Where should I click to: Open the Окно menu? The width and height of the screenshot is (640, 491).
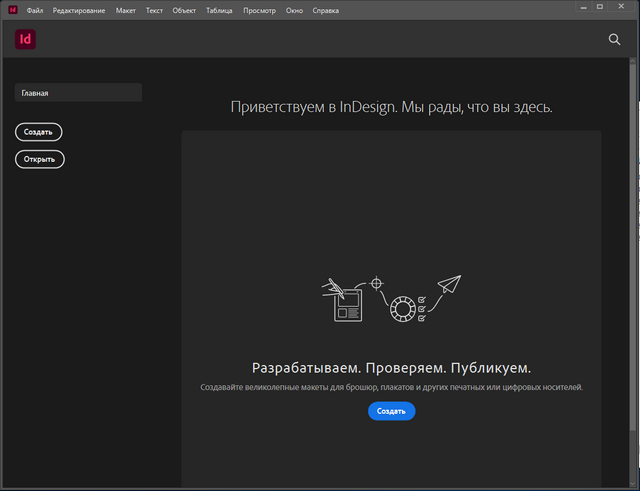[295, 11]
